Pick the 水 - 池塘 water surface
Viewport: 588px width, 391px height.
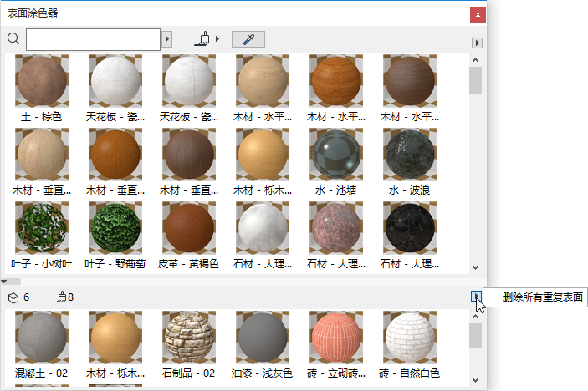click(335, 155)
